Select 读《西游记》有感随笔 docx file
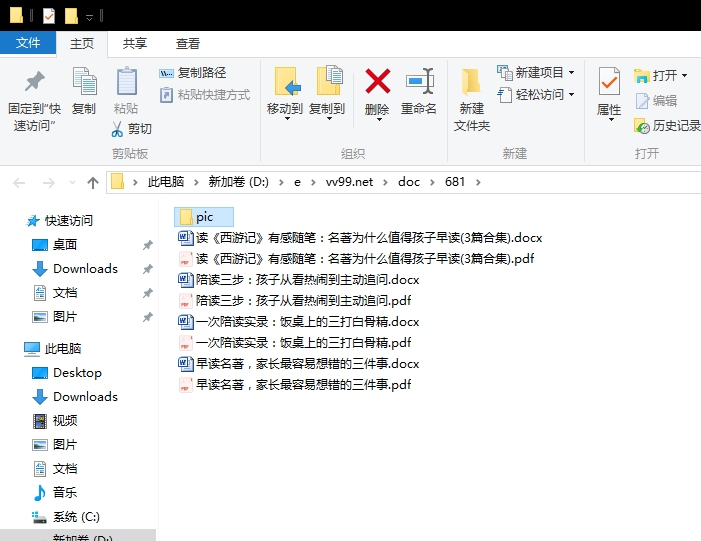701x541 pixels. pyautogui.click(x=360, y=237)
